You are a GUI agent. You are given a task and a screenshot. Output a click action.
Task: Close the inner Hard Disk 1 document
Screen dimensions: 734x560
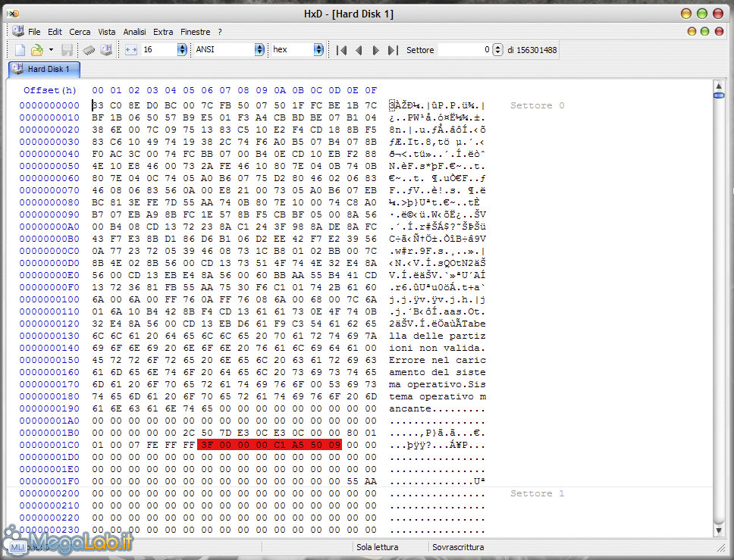click(x=719, y=31)
